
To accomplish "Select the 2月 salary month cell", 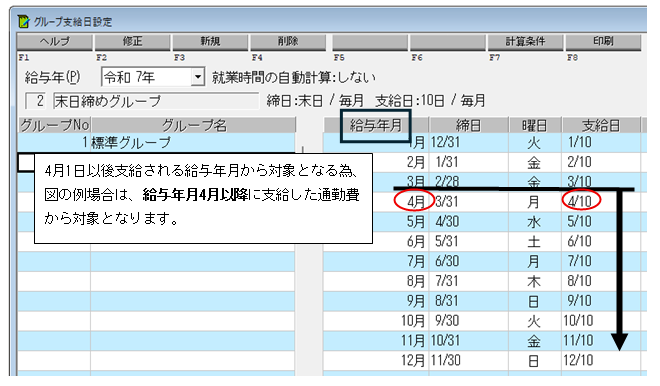I will (x=376, y=162).
